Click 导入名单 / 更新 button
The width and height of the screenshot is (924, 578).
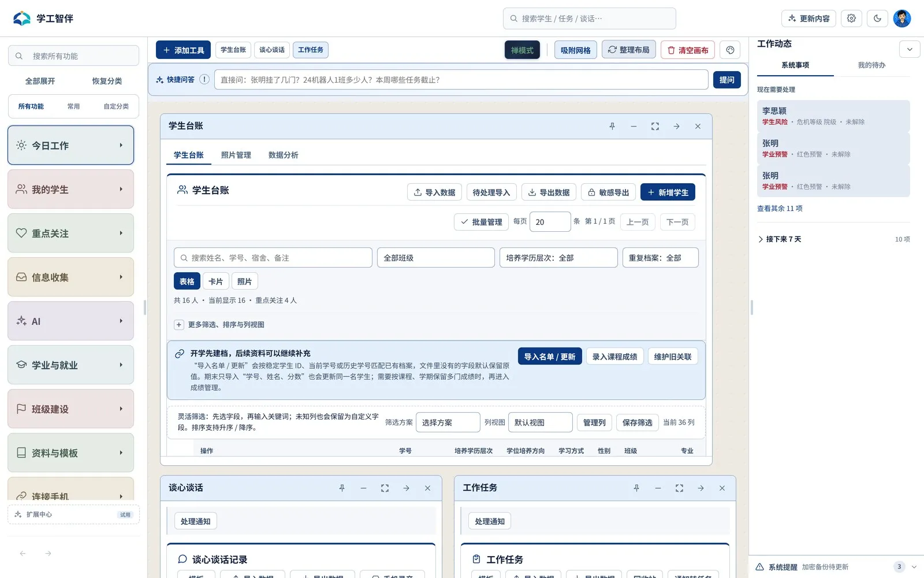550,357
